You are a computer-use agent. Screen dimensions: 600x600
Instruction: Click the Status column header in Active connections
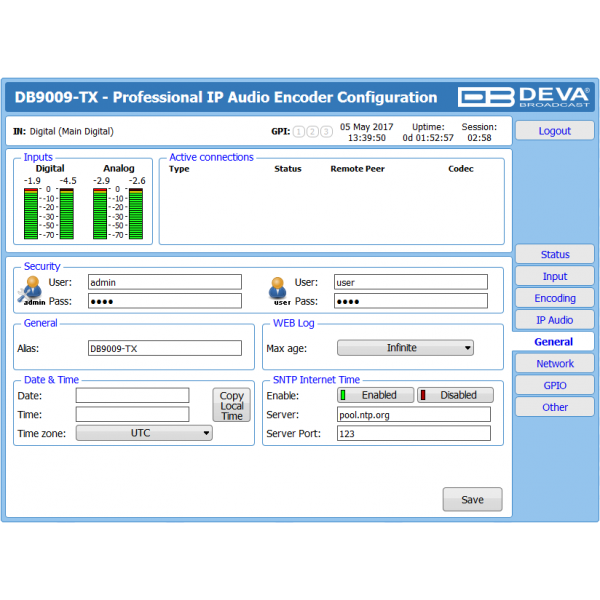coord(288,169)
